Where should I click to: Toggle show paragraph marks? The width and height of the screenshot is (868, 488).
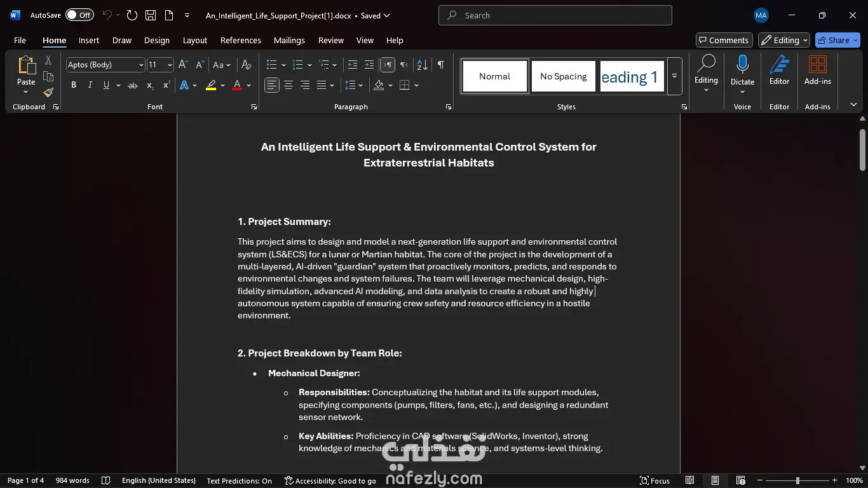click(441, 65)
